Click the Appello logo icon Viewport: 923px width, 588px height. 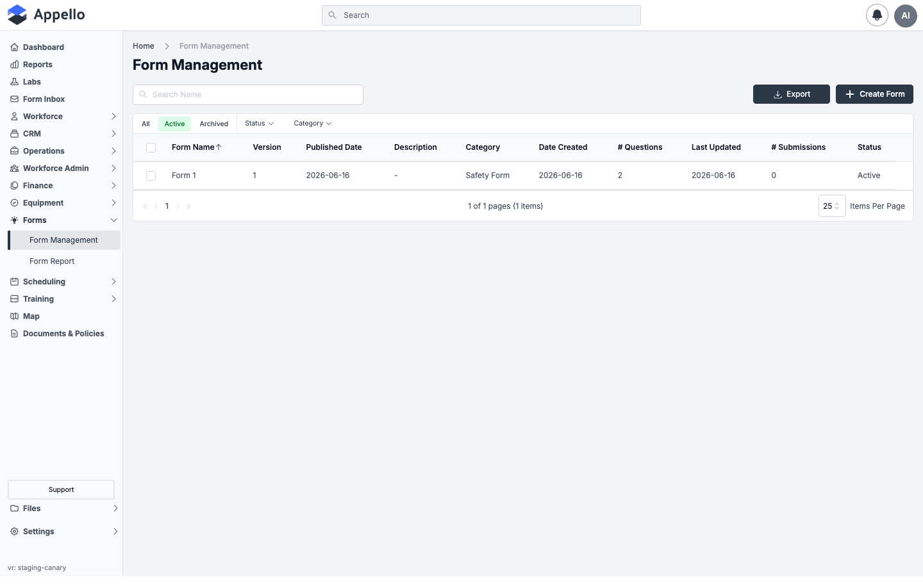tap(17, 15)
